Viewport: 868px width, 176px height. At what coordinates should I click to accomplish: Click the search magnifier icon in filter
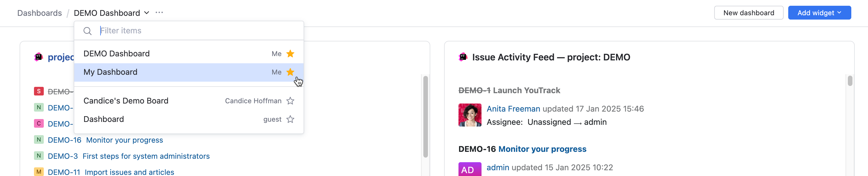pyautogui.click(x=87, y=31)
